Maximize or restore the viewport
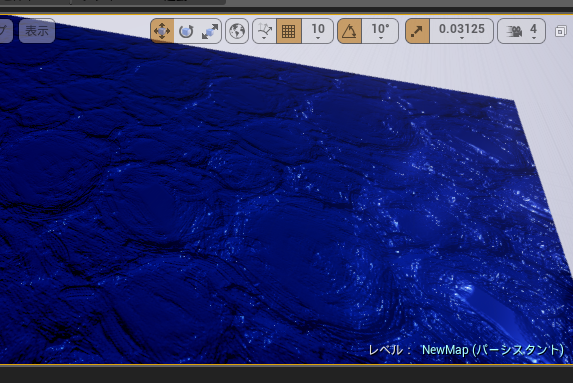The image size is (573, 383). [x=560, y=31]
